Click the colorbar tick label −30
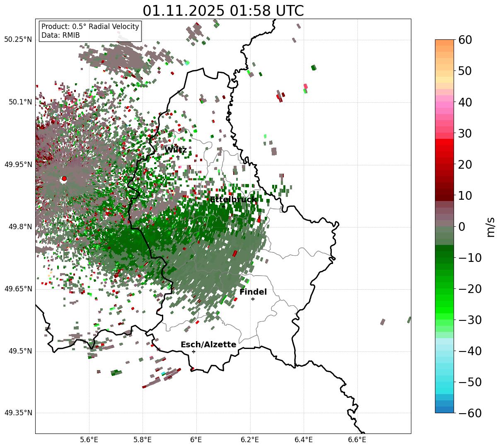Image resolution: width=500 pixels, height=448 pixels. [x=470, y=320]
